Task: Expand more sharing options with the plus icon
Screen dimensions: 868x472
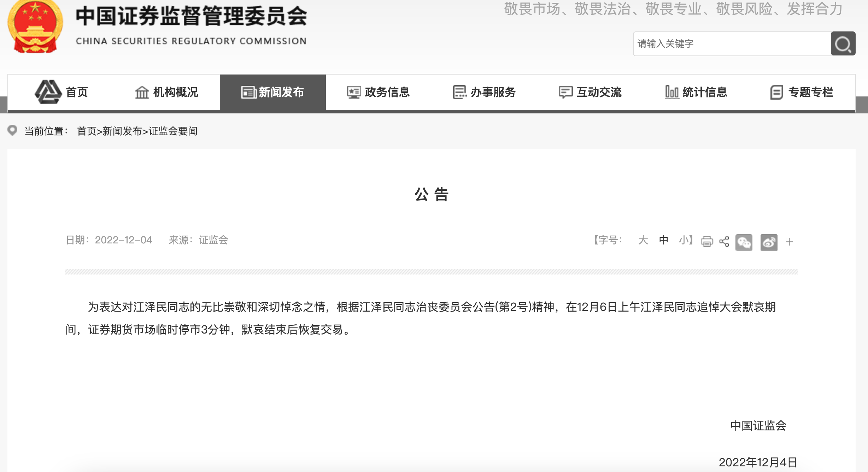Action: point(790,242)
